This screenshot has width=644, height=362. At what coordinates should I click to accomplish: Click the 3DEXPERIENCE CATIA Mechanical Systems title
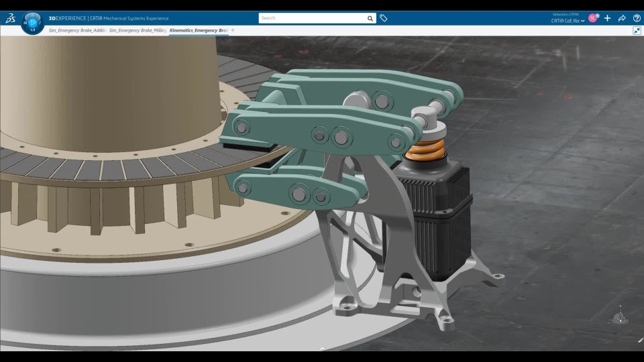point(109,18)
